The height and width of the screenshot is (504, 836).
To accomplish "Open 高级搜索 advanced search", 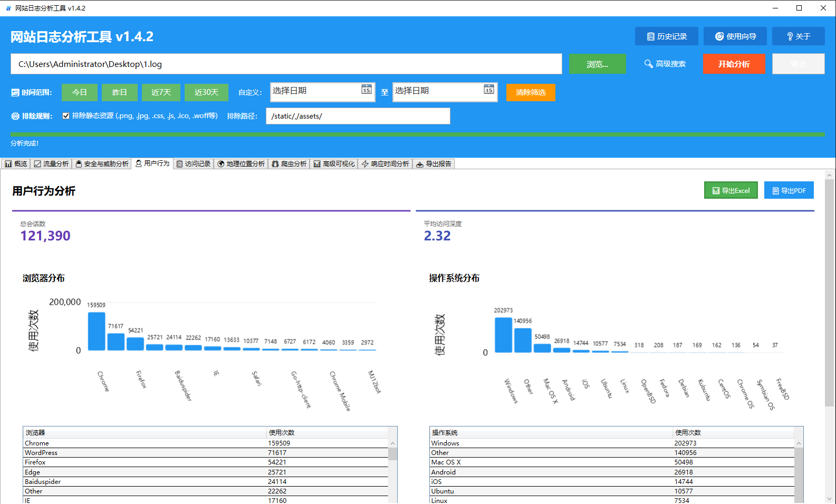I will [665, 64].
